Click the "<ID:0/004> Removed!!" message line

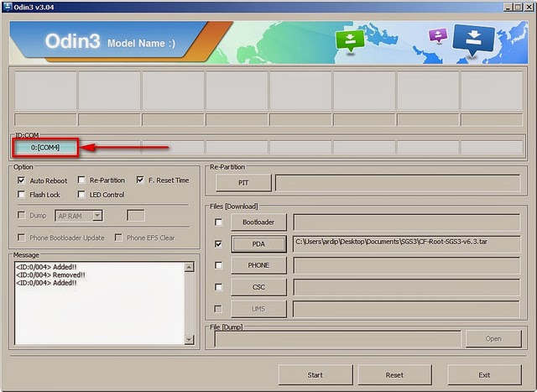tap(50, 274)
